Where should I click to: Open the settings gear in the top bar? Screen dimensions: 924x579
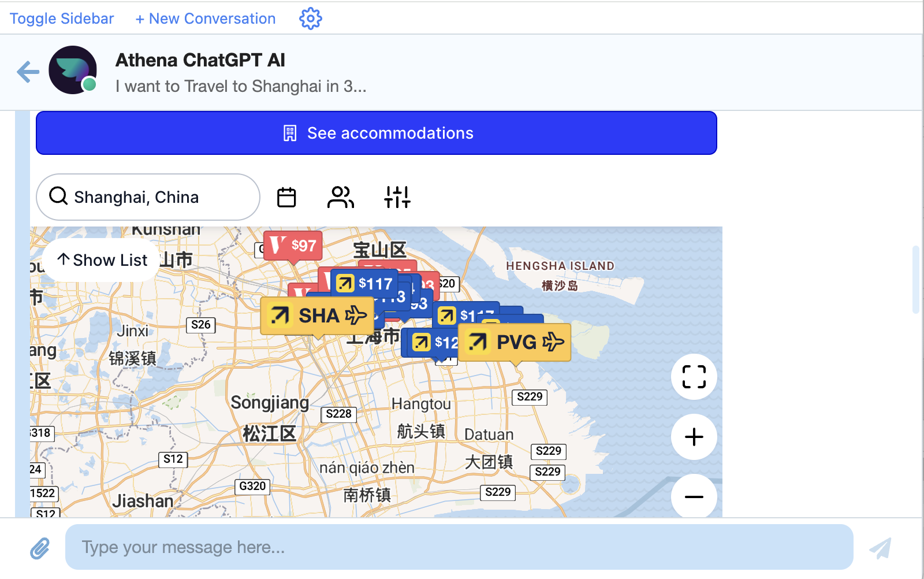pyautogui.click(x=310, y=18)
